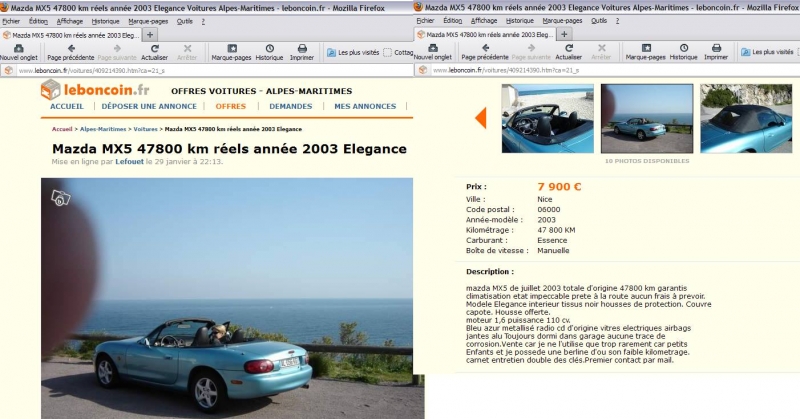Select thumbnail of car by sea
800x419 pixels.
(647, 118)
